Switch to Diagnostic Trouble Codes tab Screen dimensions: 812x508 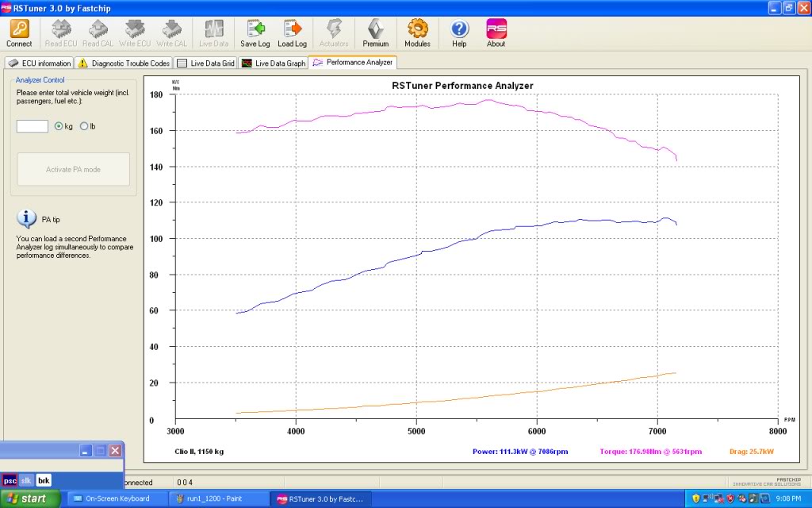(x=124, y=63)
